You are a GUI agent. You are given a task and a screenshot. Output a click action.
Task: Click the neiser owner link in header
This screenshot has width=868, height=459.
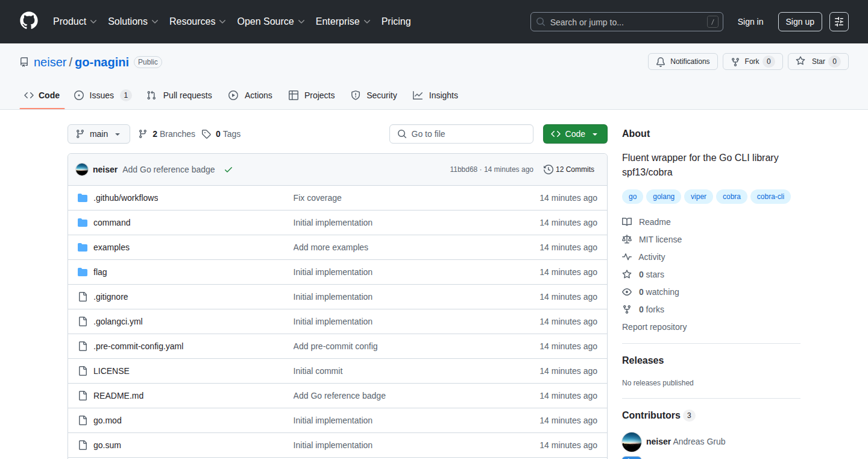point(50,62)
